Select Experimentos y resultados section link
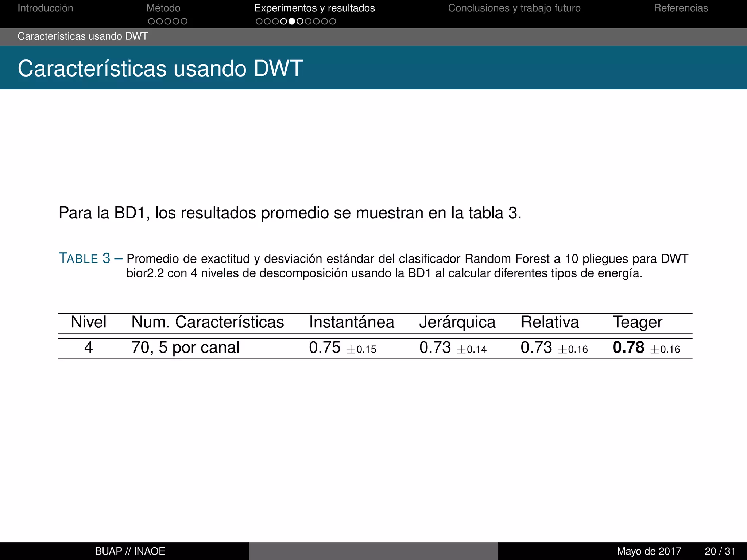747x560 pixels. (314, 8)
